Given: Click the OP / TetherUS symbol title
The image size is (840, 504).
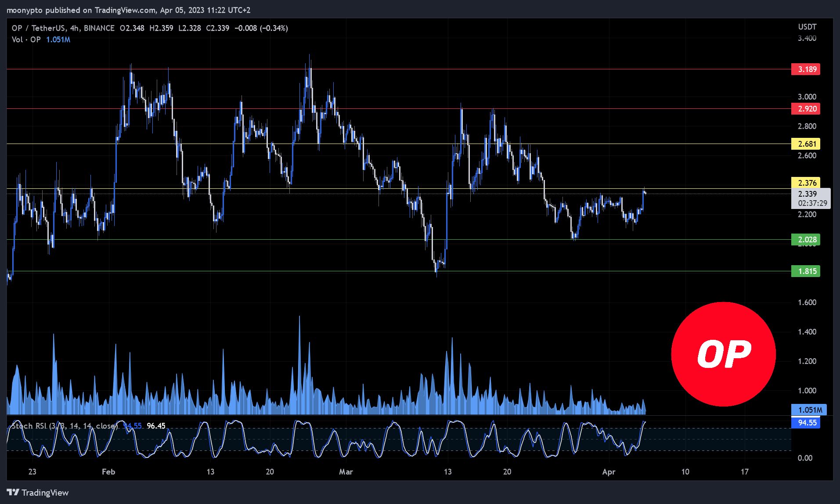Looking at the screenshot, I should (x=63, y=28).
